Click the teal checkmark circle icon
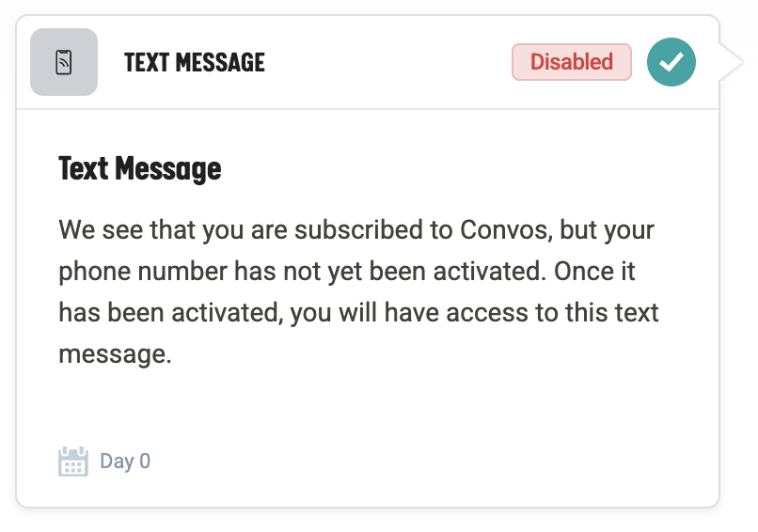 tap(671, 63)
